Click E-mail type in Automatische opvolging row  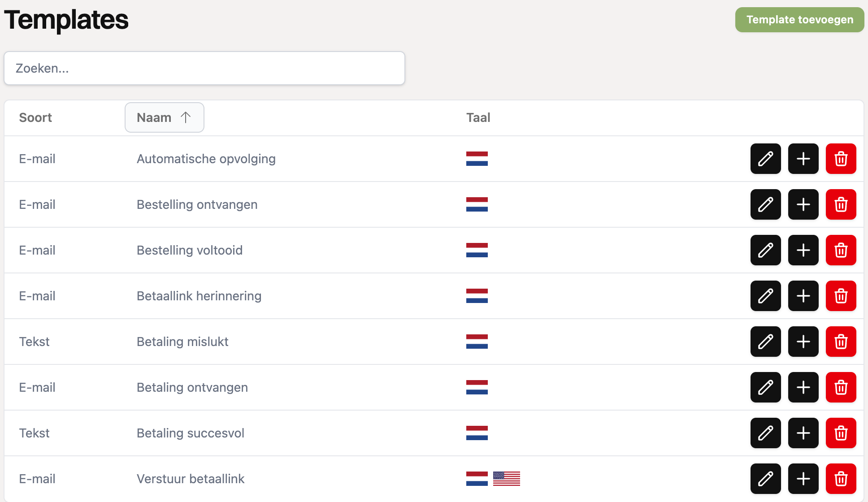point(37,159)
